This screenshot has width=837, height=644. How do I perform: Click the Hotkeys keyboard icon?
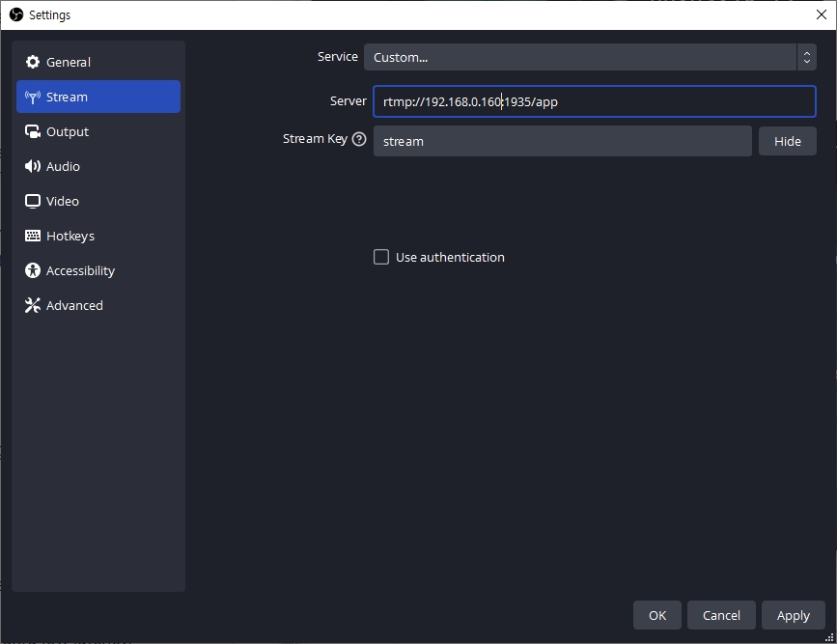point(33,236)
